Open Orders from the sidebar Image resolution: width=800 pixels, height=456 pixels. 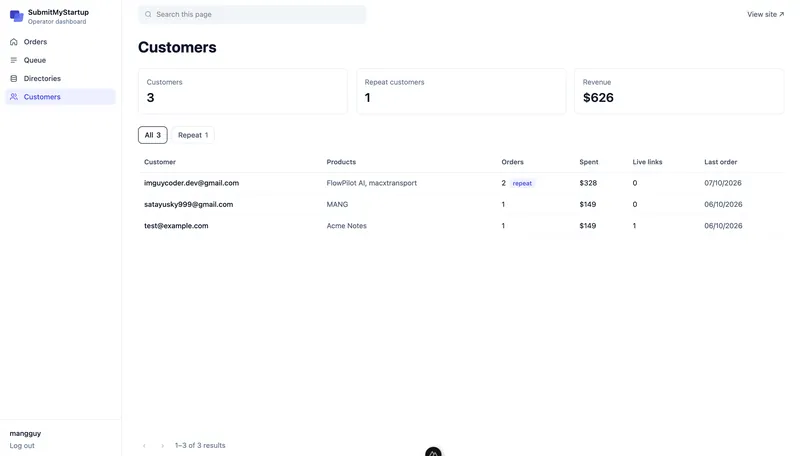(x=60, y=42)
